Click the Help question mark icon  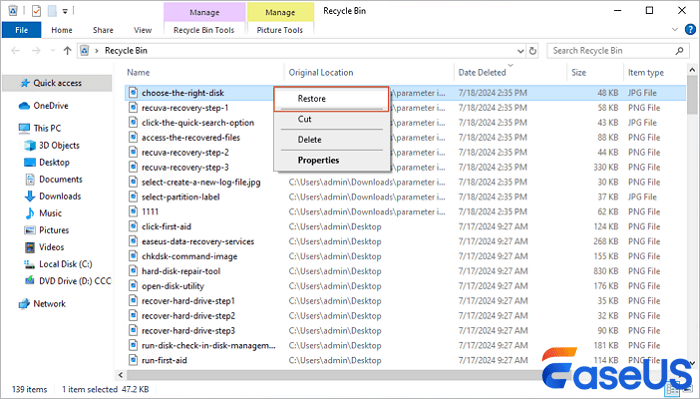pos(690,30)
